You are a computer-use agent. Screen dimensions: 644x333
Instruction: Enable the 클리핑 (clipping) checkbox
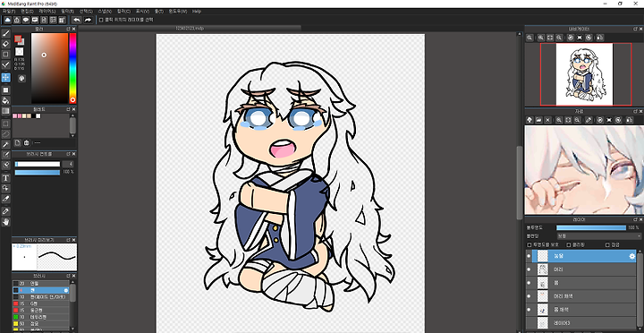pos(569,244)
